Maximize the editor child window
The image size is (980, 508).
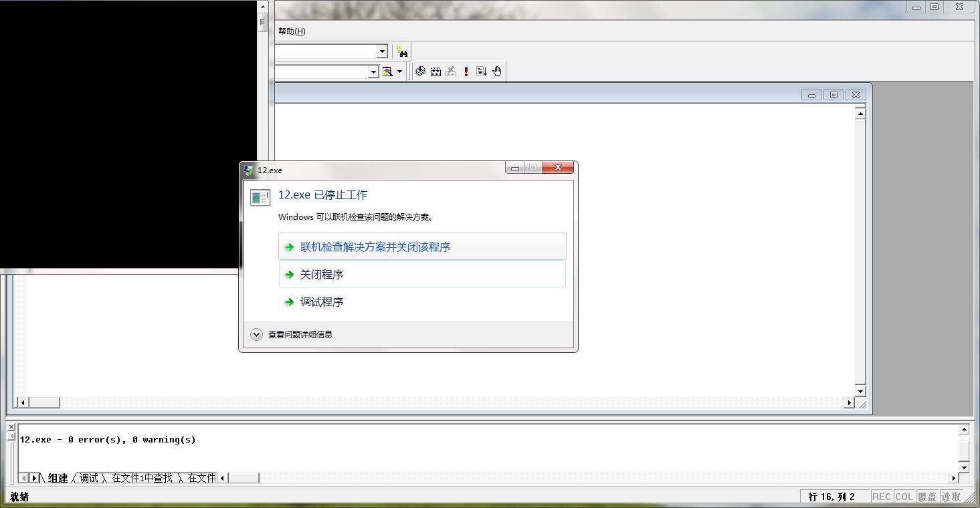coord(834,95)
